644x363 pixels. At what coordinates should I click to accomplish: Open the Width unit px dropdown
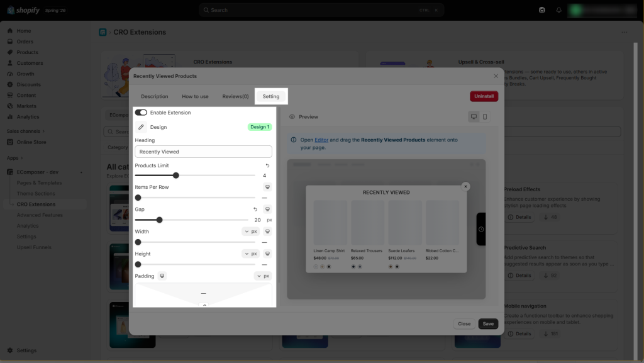click(x=250, y=231)
